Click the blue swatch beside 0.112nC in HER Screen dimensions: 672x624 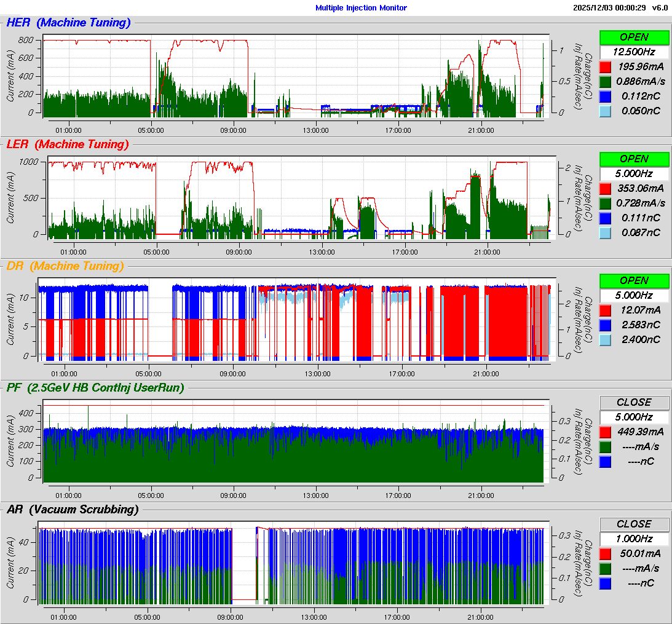tap(606, 96)
